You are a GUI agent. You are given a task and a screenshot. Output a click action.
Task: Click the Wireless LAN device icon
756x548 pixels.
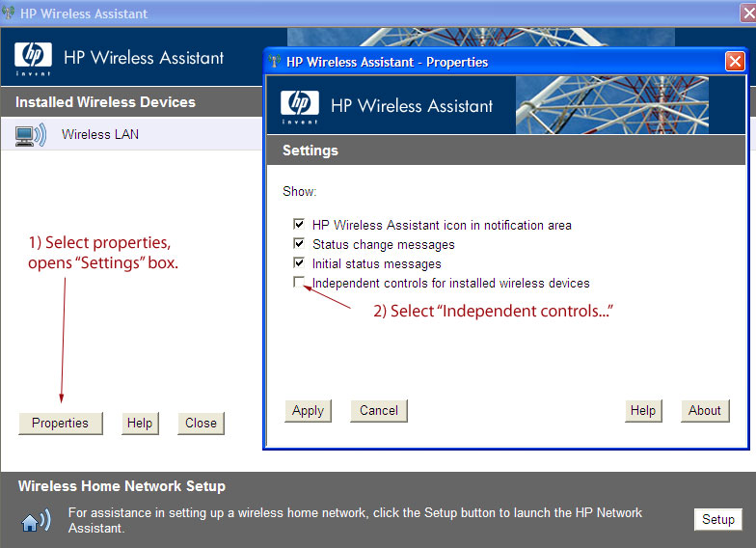(x=31, y=135)
